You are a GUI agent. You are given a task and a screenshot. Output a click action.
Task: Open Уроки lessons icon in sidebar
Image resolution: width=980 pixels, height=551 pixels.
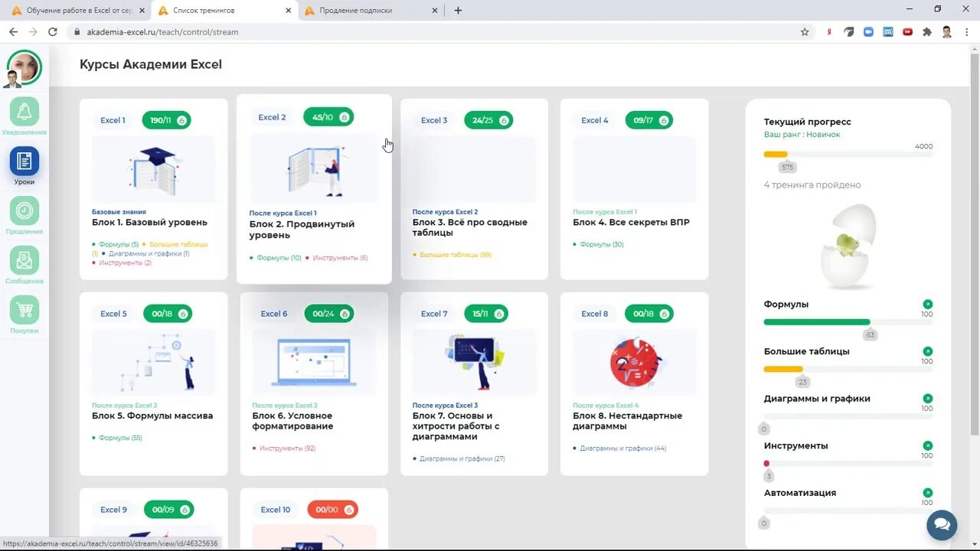click(24, 161)
